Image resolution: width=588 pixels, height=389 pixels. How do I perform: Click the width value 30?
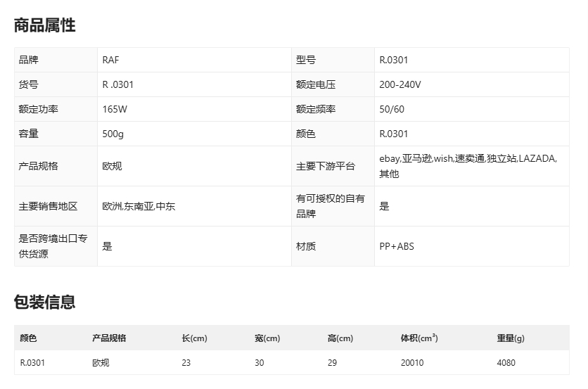(260, 363)
